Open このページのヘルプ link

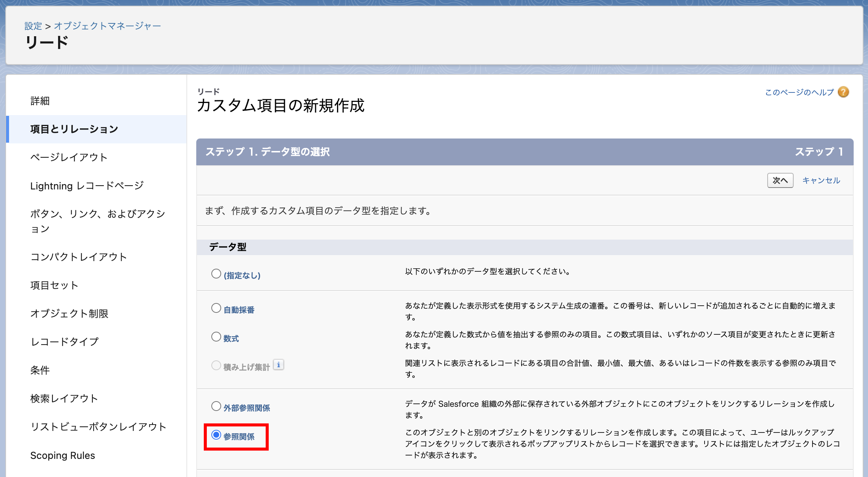[799, 92]
